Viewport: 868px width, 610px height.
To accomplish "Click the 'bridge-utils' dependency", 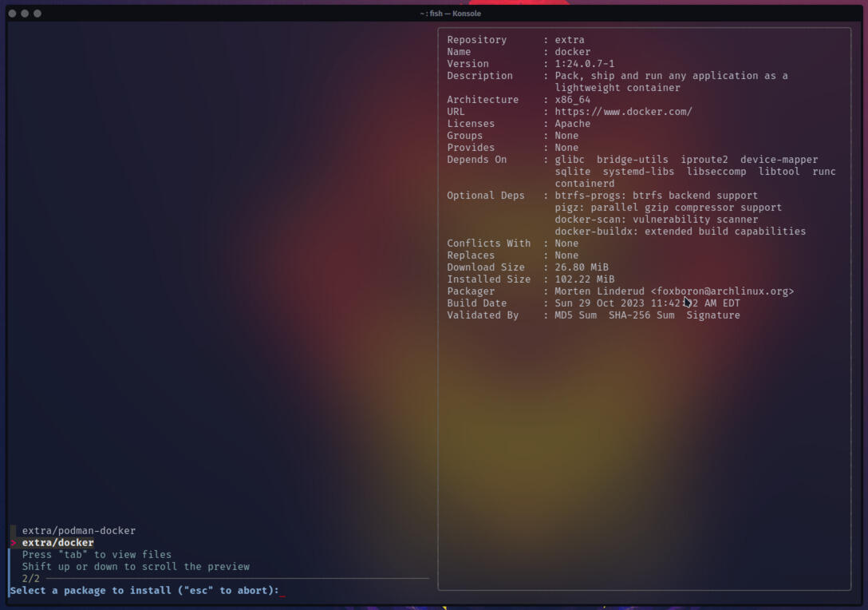I will tap(632, 160).
